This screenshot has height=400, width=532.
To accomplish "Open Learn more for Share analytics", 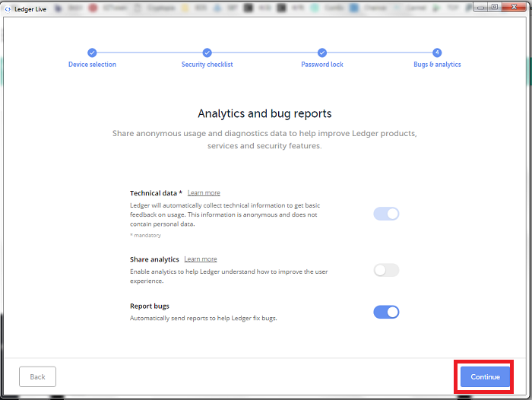I will pos(200,259).
